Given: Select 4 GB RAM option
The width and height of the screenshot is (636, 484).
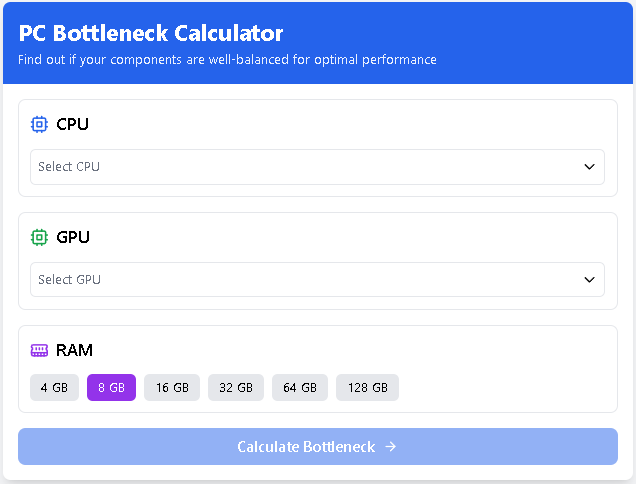Looking at the screenshot, I should pyautogui.click(x=54, y=387).
